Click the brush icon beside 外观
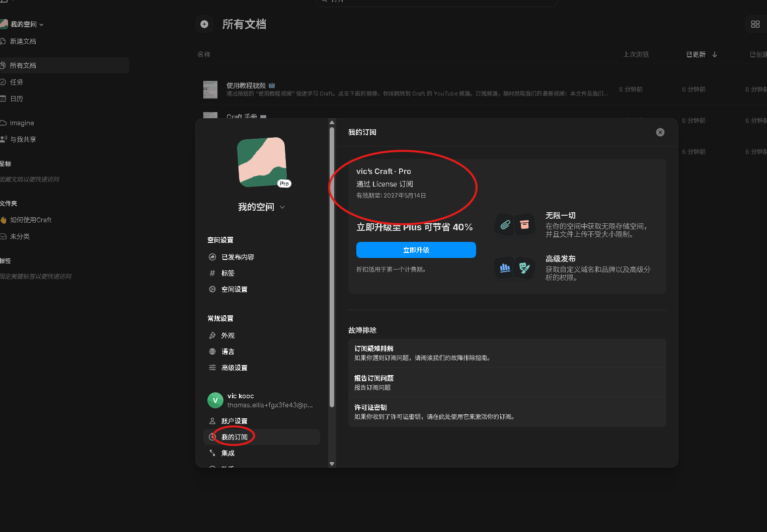 212,335
